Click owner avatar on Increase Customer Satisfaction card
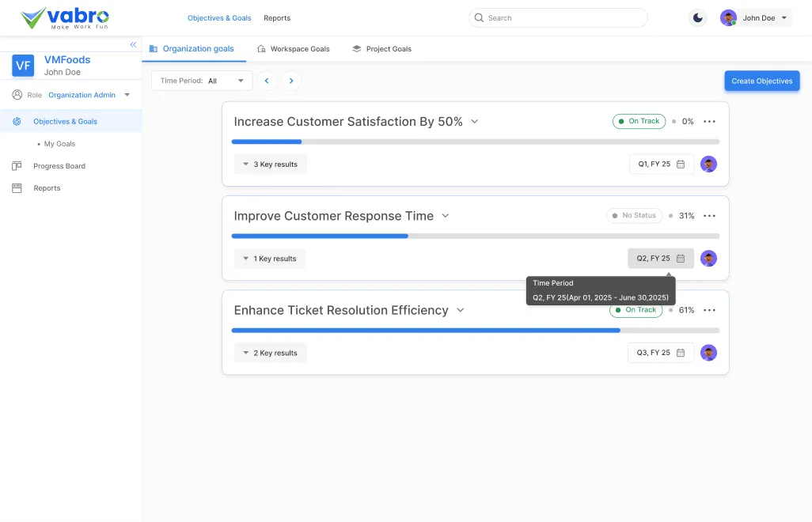 tap(708, 165)
